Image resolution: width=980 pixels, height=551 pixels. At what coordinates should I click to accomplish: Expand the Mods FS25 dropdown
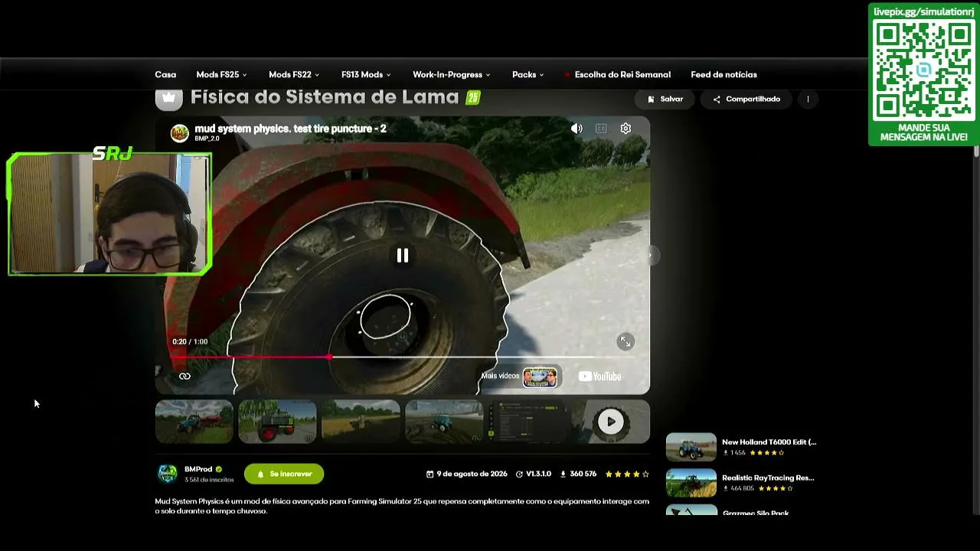(221, 74)
